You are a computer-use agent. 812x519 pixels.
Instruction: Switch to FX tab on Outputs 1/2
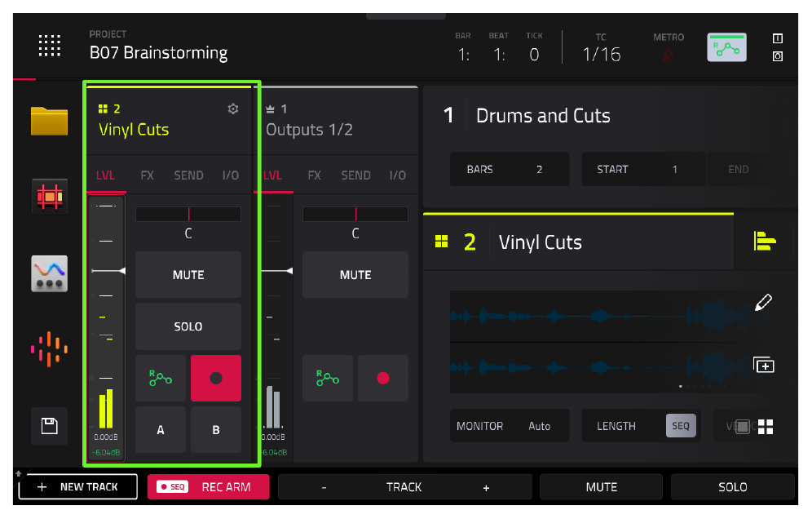coord(315,175)
